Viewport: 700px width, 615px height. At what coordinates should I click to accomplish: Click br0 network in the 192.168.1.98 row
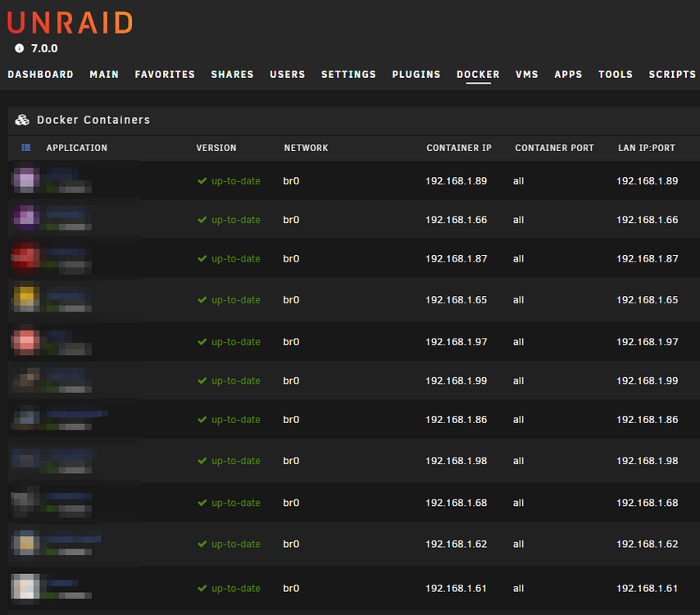point(291,461)
